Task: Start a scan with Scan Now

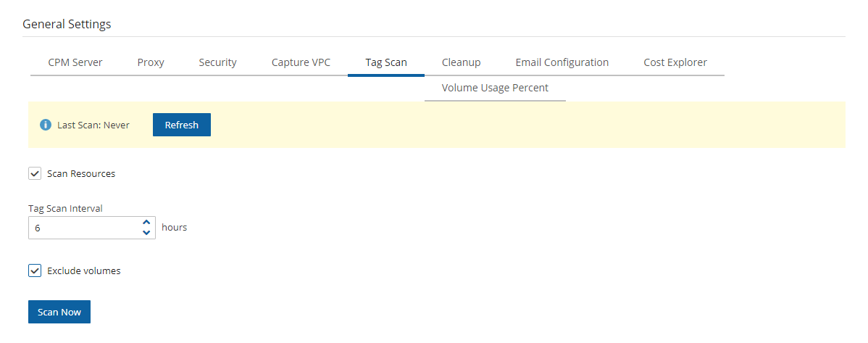Action: point(59,312)
